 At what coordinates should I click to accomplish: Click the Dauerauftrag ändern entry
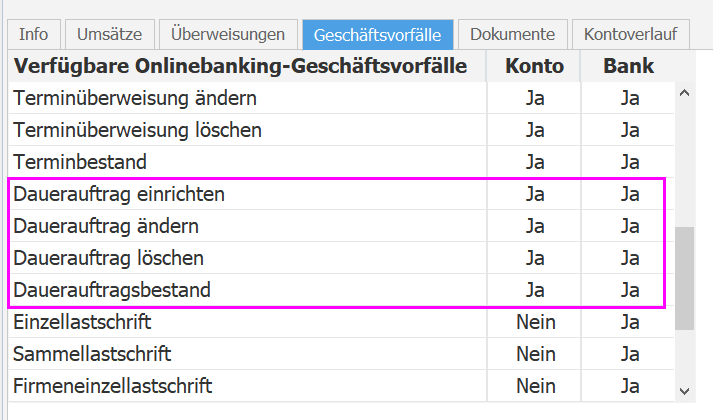click(106, 226)
